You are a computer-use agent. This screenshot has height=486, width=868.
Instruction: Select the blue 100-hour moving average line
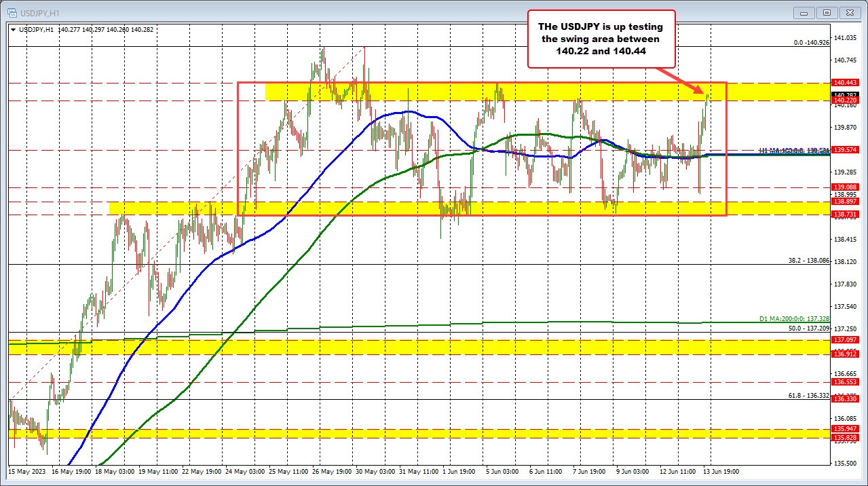coord(407,112)
